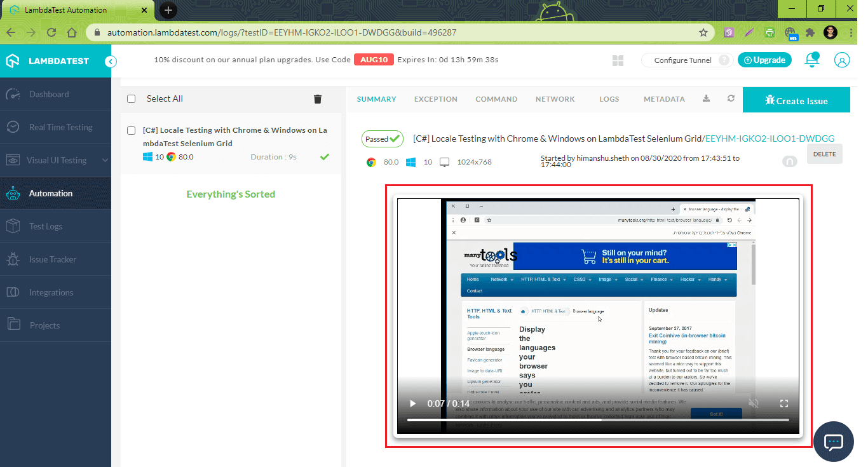Image resolution: width=868 pixels, height=467 pixels.
Task: Switch to the Network tab
Action: click(555, 99)
